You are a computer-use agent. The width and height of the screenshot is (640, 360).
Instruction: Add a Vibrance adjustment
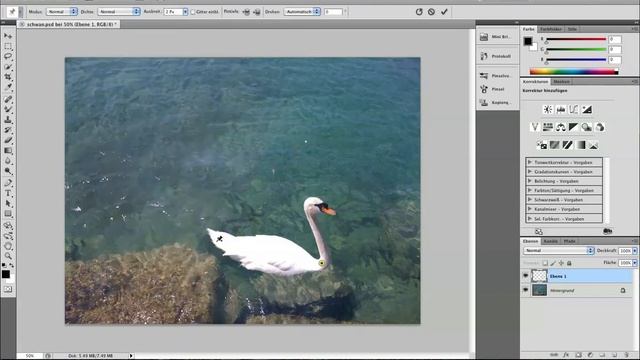(535, 127)
